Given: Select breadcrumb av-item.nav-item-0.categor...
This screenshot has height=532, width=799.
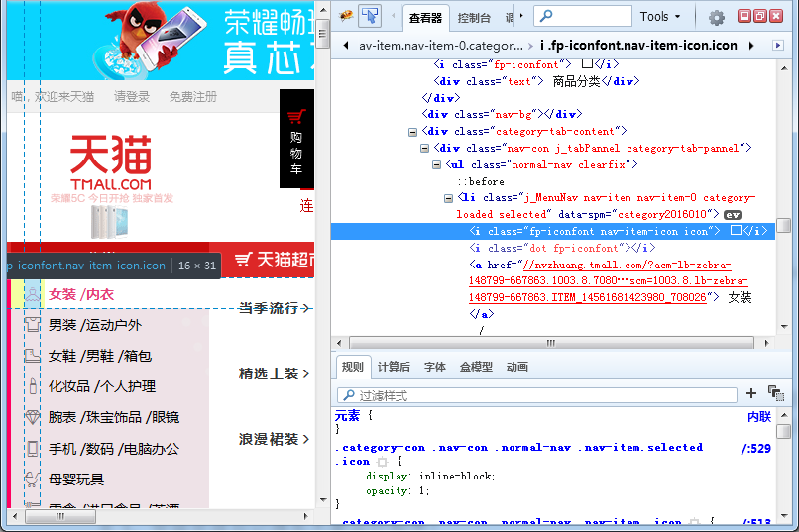Looking at the screenshot, I should point(441,46).
